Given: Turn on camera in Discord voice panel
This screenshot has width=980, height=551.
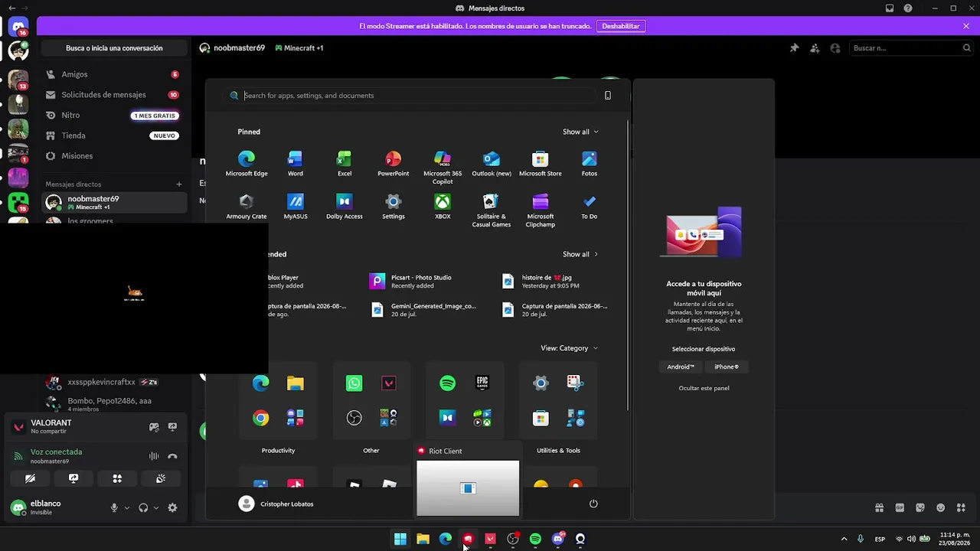Looking at the screenshot, I should [x=30, y=478].
